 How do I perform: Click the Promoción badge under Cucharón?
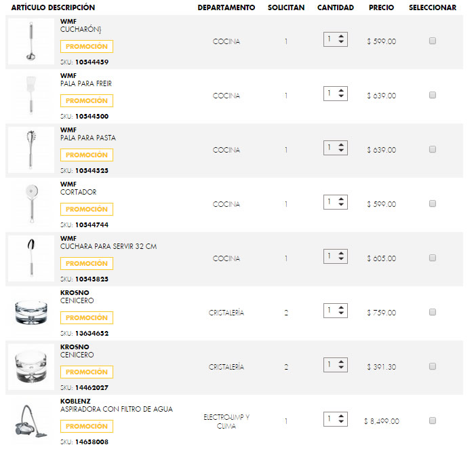pyautogui.click(x=87, y=47)
